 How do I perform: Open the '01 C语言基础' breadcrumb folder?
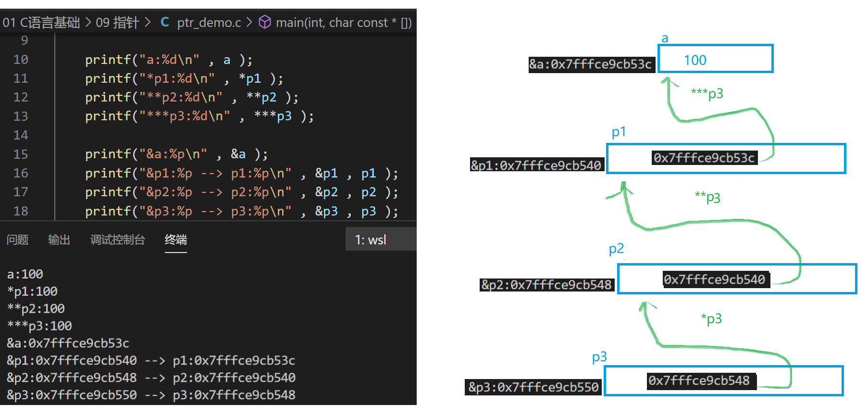(41, 23)
